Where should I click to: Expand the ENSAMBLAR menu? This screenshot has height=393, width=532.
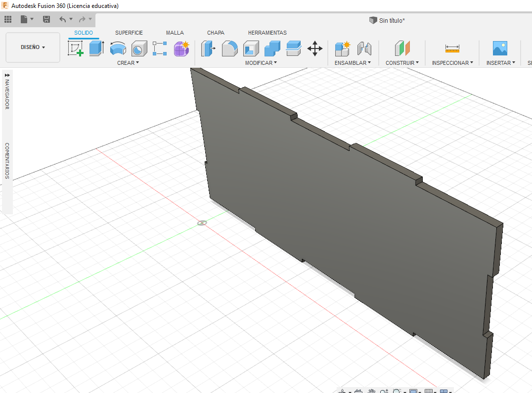353,63
